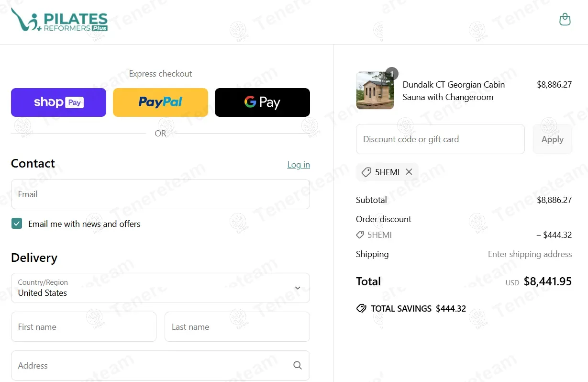Screen dimensions: 588x382
Task: Click the Dundalk sauna product thumbnail
Action: tap(375, 90)
